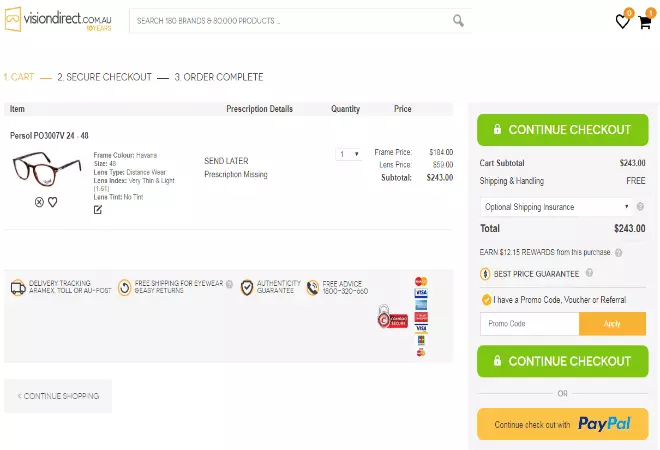Click the Mastercard logo at top of payment icons
The width and height of the screenshot is (660, 450).
pyautogui.click(x=421, y=281)
